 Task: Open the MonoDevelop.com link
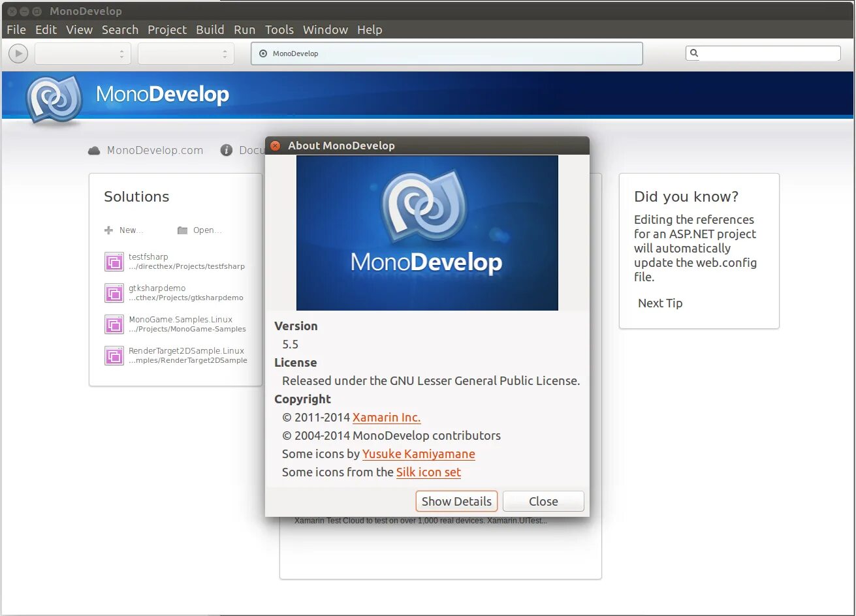[155, 150]
